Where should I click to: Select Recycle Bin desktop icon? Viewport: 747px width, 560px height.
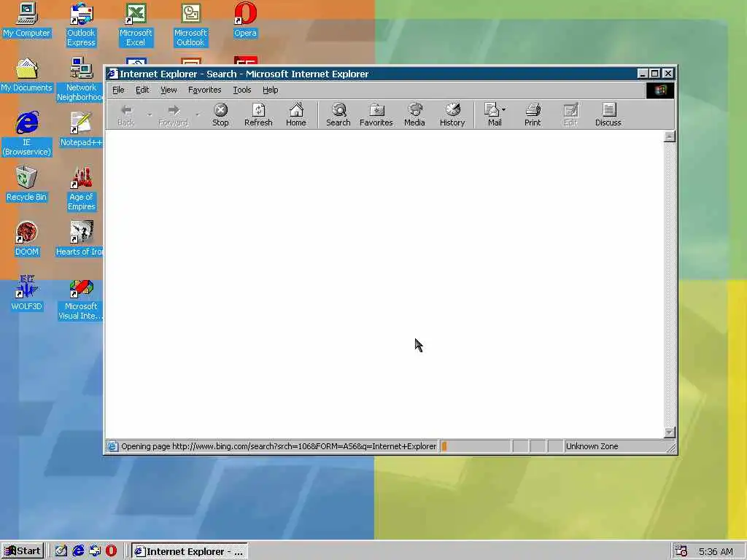pos(26,184)
